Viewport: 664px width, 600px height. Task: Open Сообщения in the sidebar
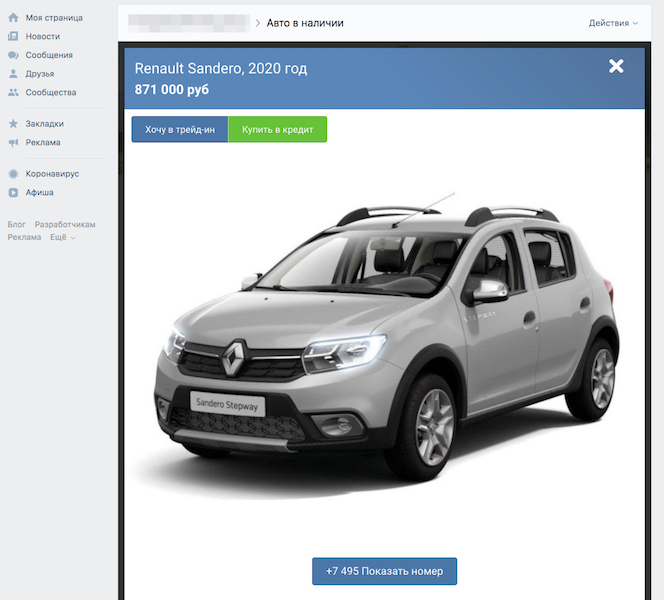click(49, 55)
